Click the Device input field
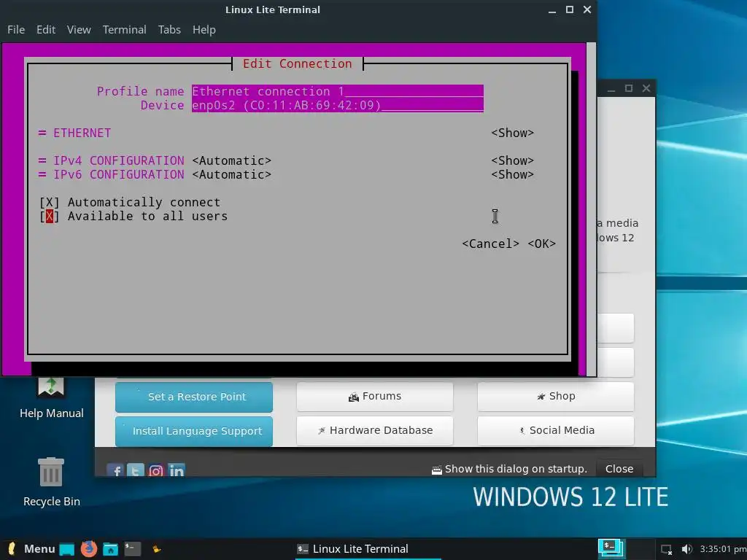Viewport: 747px width, 560px height. pos(337,105)
